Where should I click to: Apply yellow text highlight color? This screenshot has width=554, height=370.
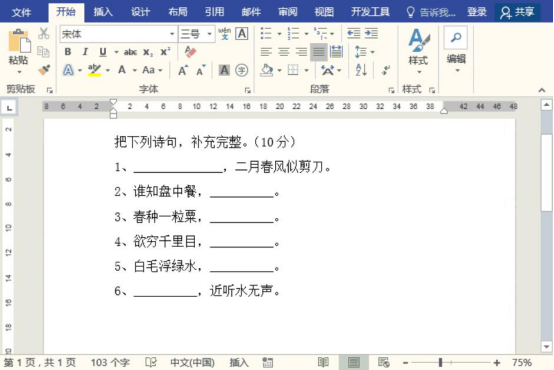(x=94, y=70)
